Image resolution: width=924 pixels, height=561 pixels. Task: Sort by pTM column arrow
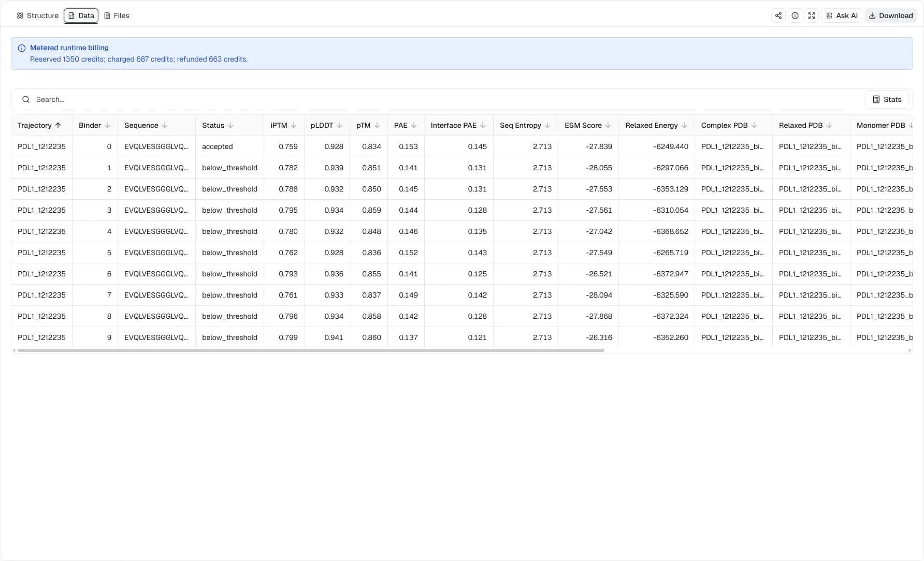[x=377, y=125]
